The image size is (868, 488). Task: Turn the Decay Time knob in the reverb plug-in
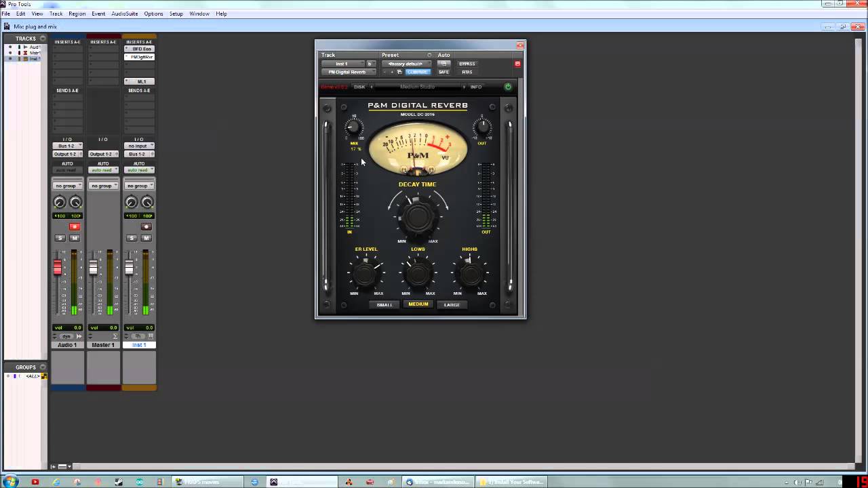[418, 216]
